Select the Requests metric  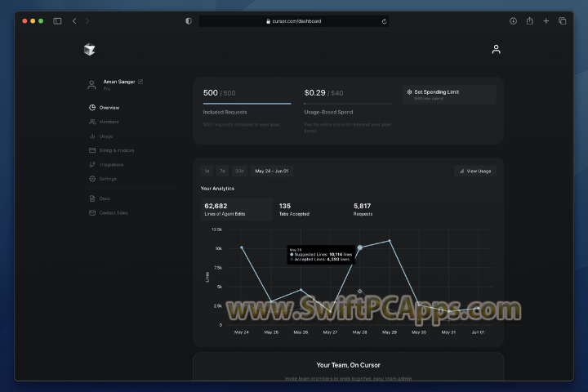363,209
